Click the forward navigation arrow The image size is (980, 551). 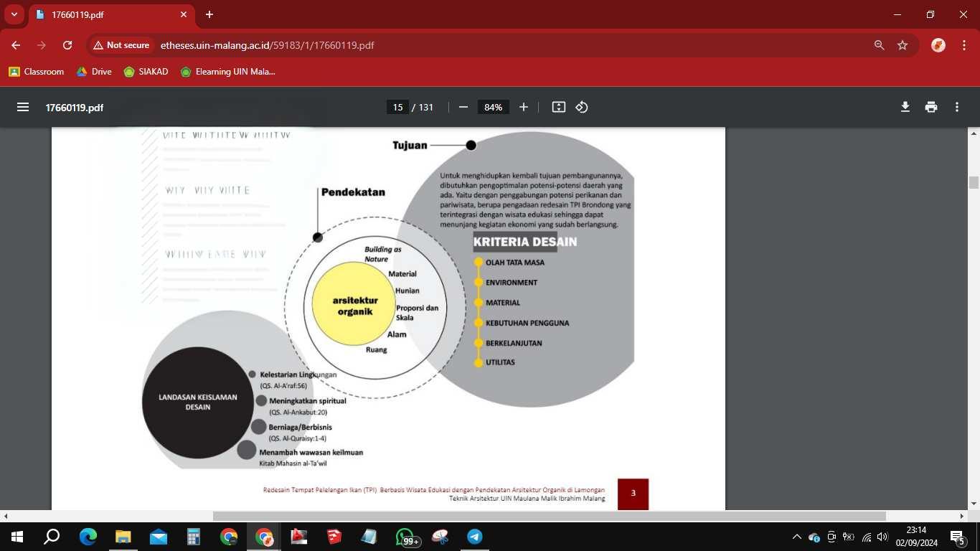click(x=42, y=45)
